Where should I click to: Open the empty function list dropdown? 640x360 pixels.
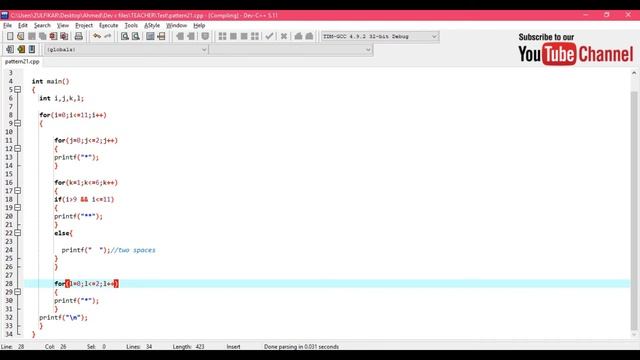[291, 49]
